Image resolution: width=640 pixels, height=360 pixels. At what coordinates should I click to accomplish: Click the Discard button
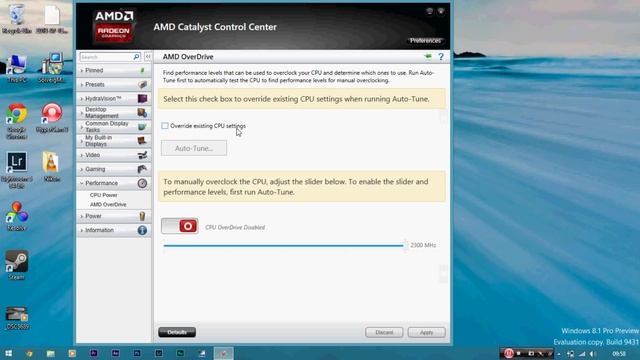click(x=384, y=332)
